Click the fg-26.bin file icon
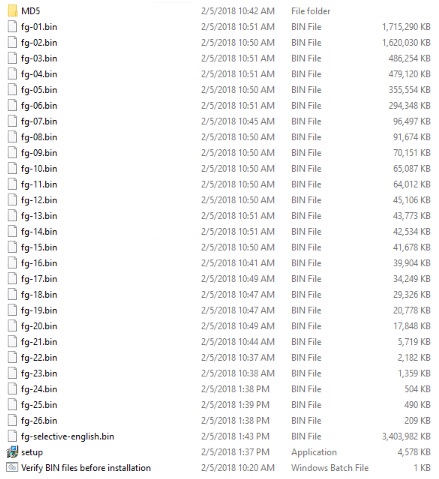 coord(12,420)
